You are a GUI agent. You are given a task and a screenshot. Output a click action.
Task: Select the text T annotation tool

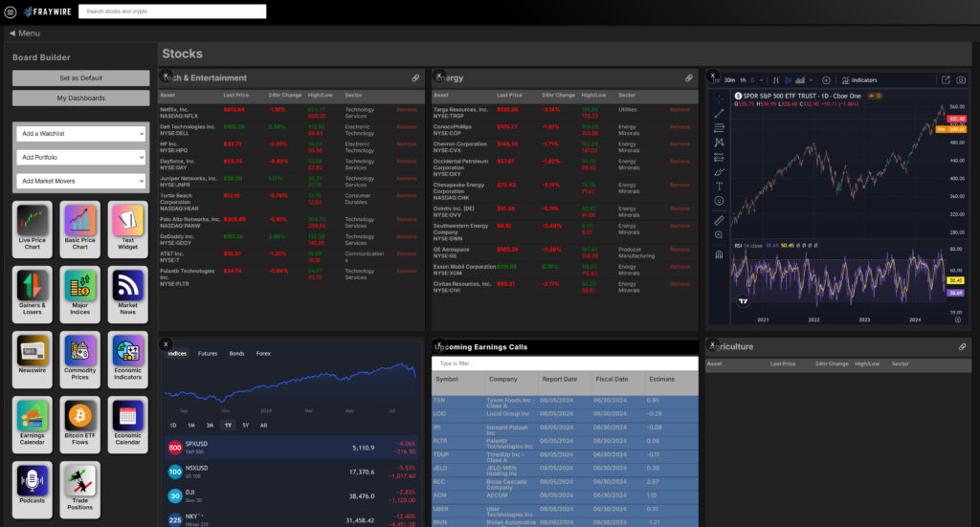pos(719,187)
